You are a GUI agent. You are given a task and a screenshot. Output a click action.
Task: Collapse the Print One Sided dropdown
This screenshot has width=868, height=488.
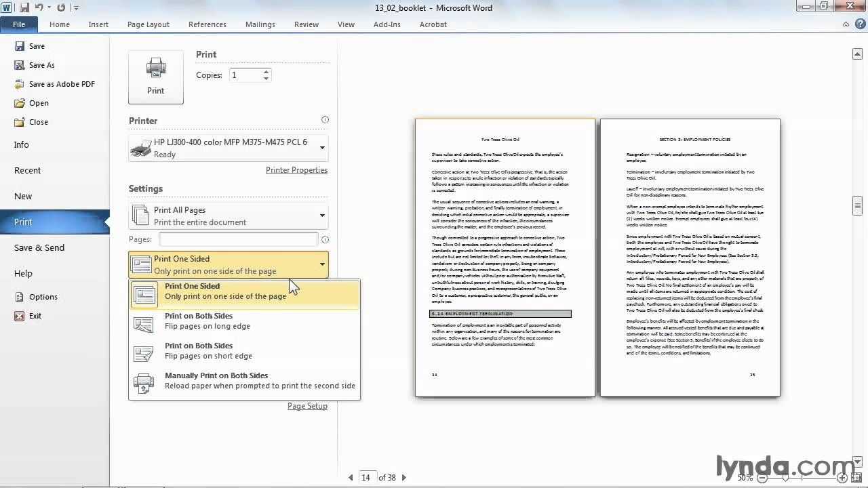pyautogui.click(x=229, y=264)
